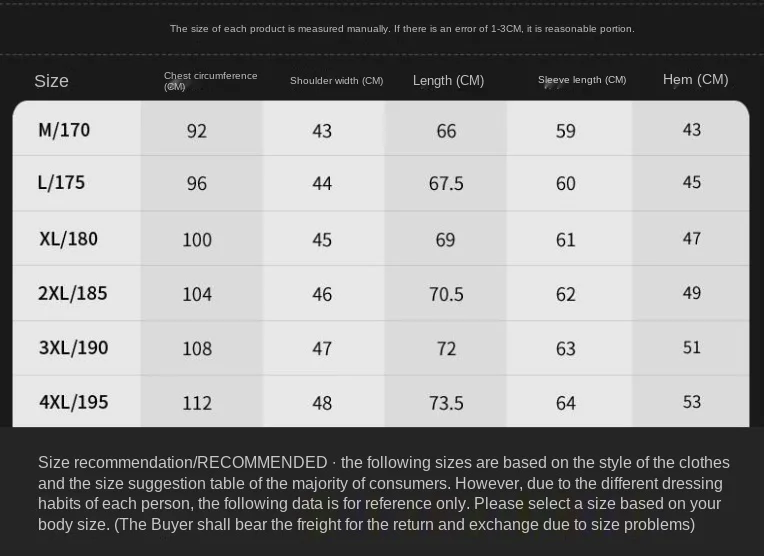This screenshot has height=556, width=765.
Task: Click the Hem (CM) column header
Action: pyautogui.click(x=695, y=79)
